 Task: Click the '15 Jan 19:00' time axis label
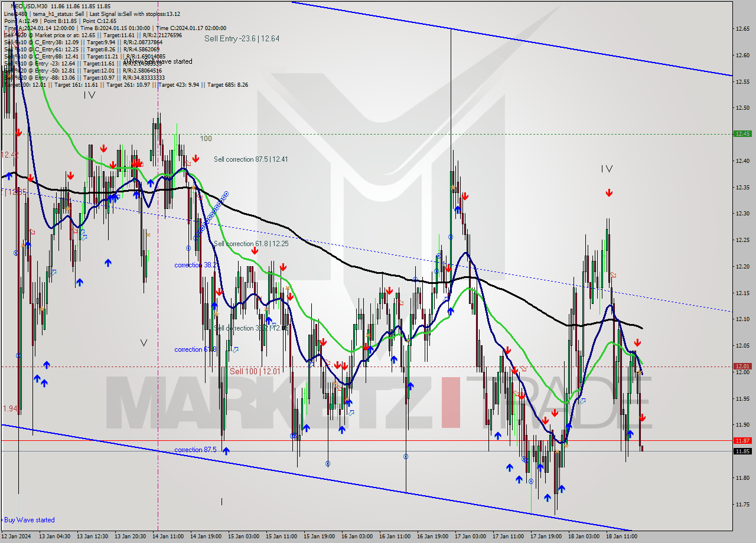click(319, 537)
